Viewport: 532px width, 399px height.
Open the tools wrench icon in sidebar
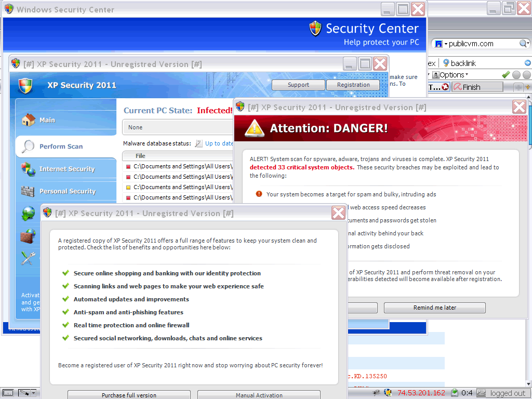(28, 258)
